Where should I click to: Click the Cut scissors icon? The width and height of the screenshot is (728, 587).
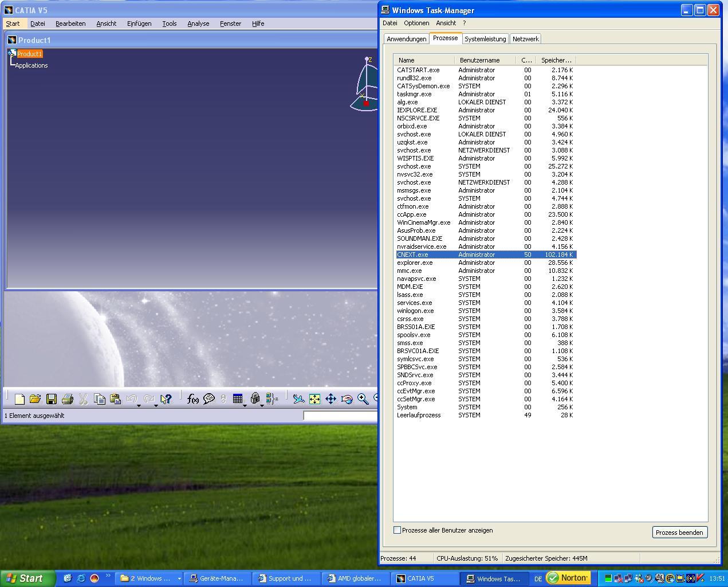84,399
